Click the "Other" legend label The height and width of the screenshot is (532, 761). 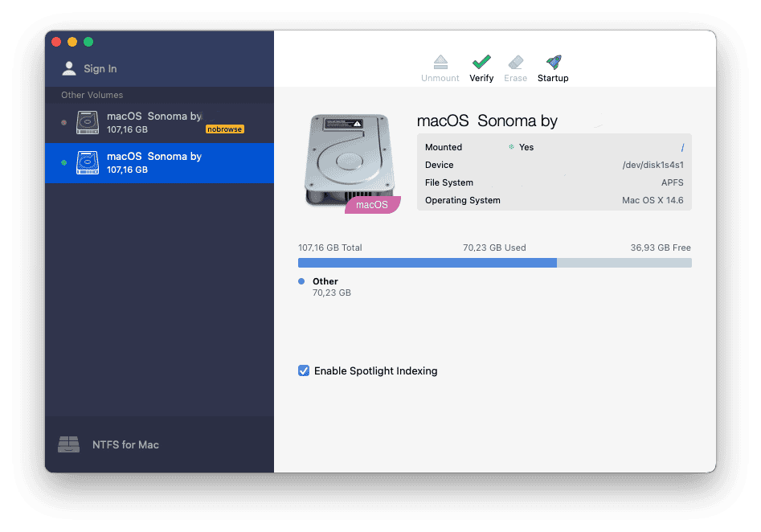pyautogui.click(x=325, y=281)
